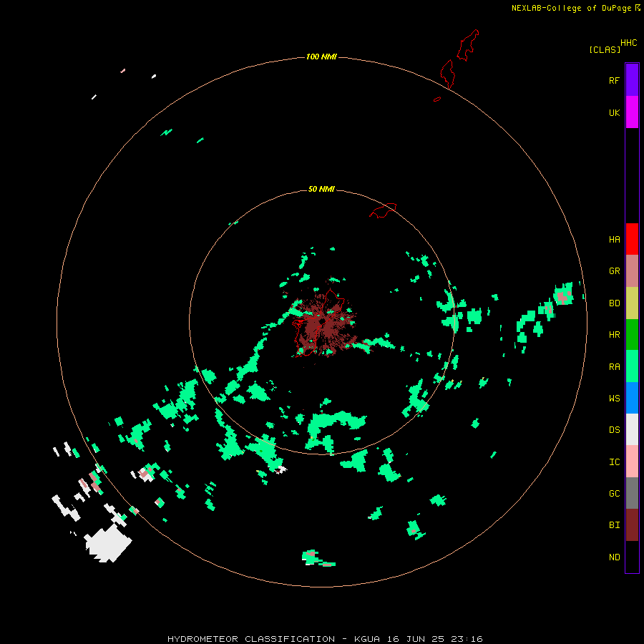Click the IC legend label
Viewport: 644px width, 644px height.
tap(614, 462)
